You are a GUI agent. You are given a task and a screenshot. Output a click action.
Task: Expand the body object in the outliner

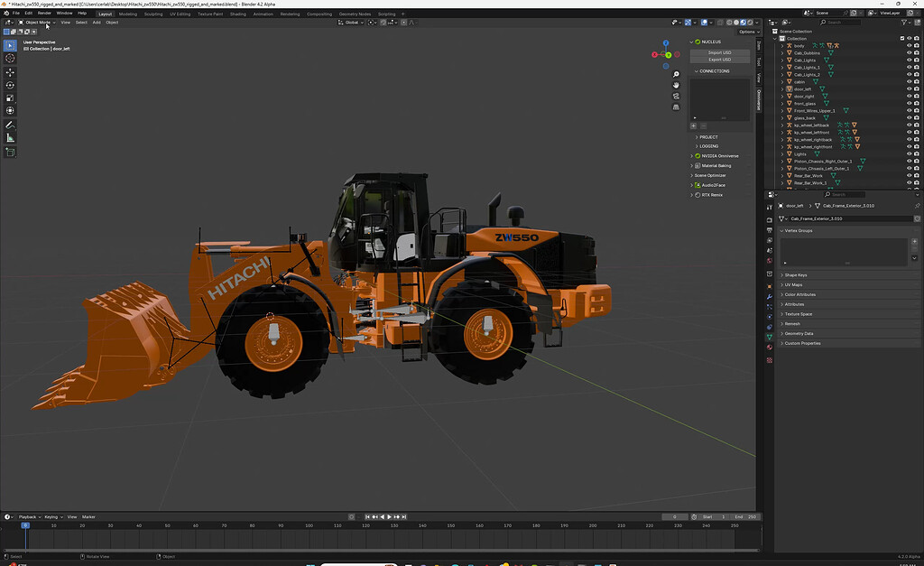tap(781, 46)
